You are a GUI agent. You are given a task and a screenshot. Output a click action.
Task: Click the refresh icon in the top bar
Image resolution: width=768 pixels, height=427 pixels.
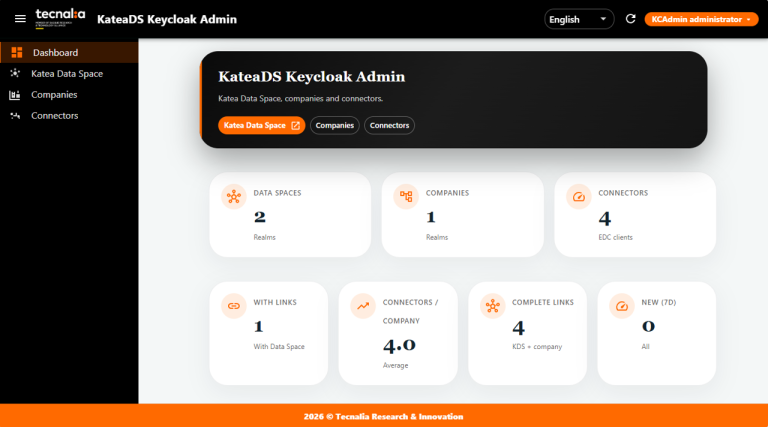tap(630, 19)
